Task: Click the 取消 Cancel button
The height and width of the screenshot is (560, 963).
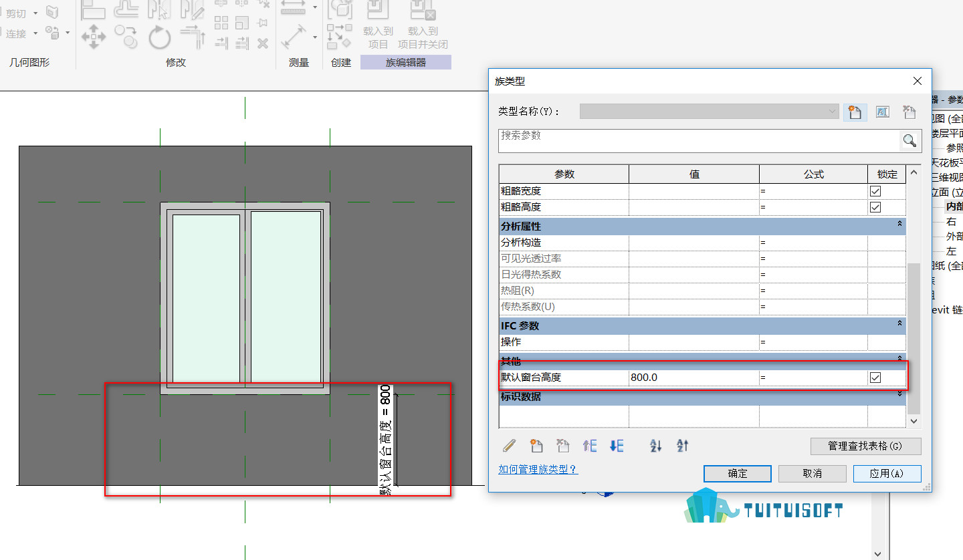Action: coord(813,473)
